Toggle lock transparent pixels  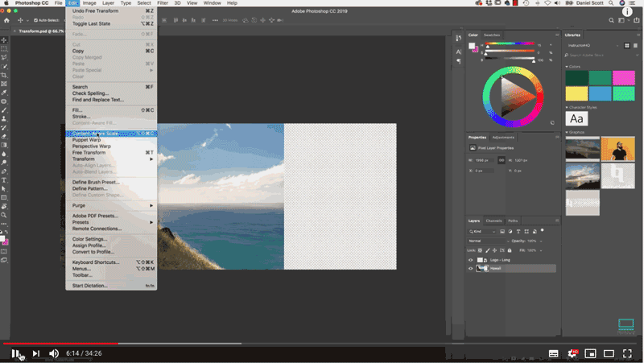(480, 250)
